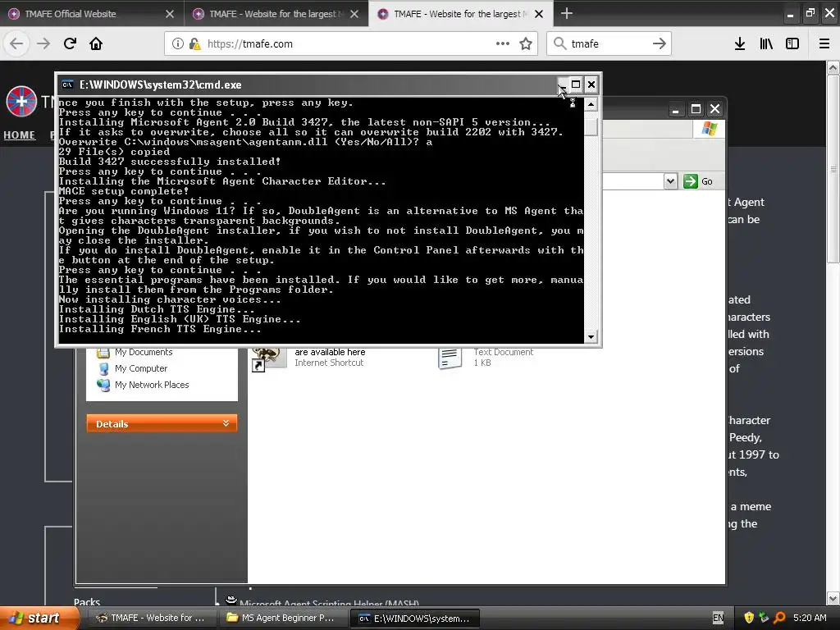Open Firefox downloads arrow icon
Screen dimensions: 840x630
coord(740,43)
